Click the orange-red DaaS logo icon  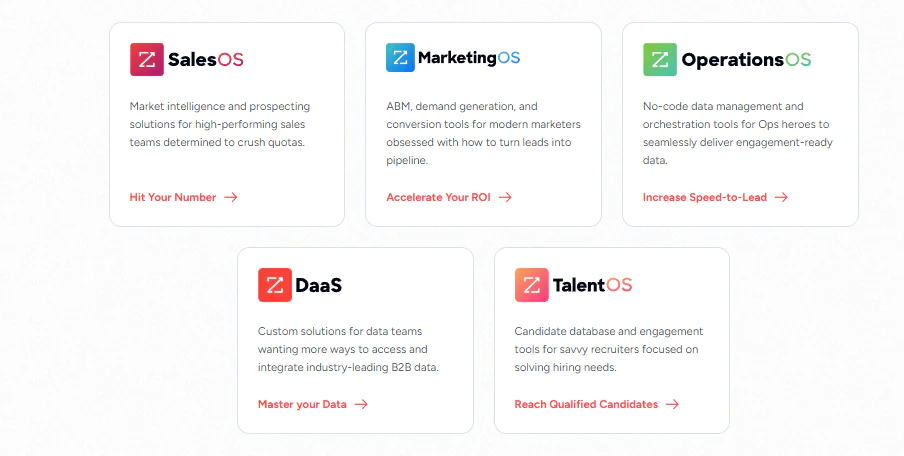(x=274, y=285)
